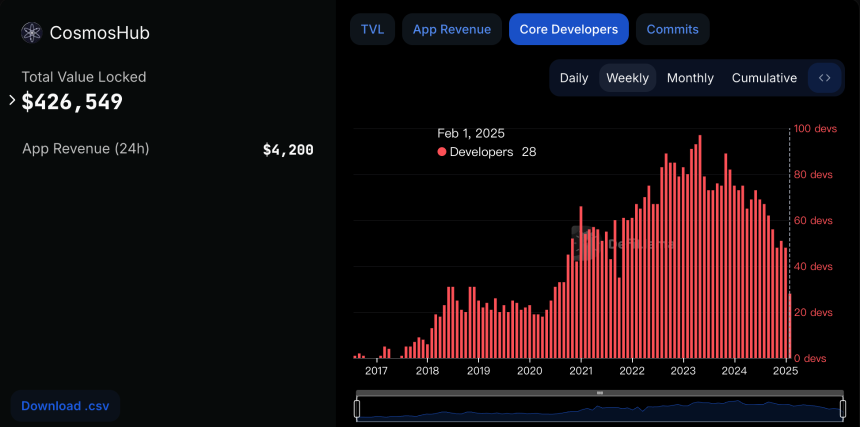Click the red Developers legend dot
Viewport: 860px width, 427px height.
pyautogui.click(x=442, y=152)
